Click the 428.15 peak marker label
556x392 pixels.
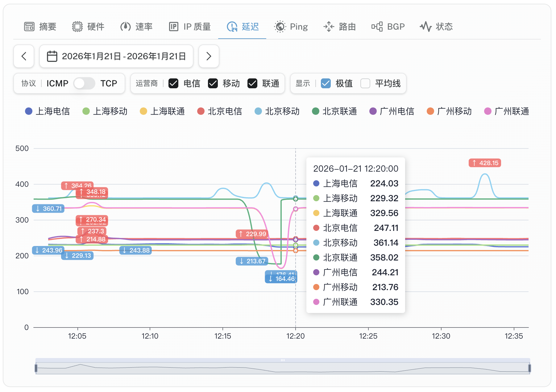tap(485, 163)
